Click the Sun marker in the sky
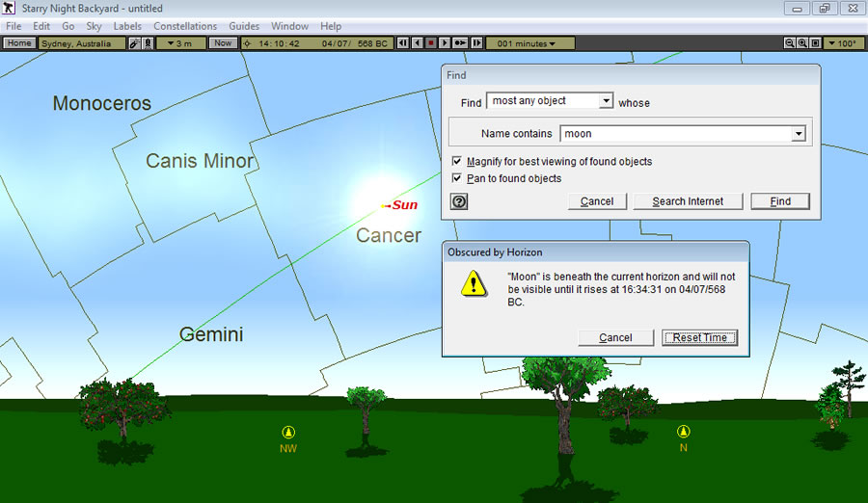Screen dimensions: 868x503 point(383,206)
